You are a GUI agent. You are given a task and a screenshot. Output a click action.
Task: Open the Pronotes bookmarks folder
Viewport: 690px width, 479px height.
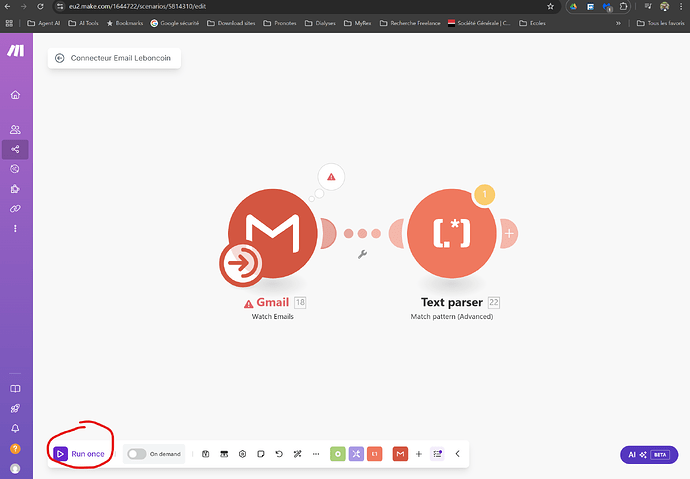coord(280,23)
